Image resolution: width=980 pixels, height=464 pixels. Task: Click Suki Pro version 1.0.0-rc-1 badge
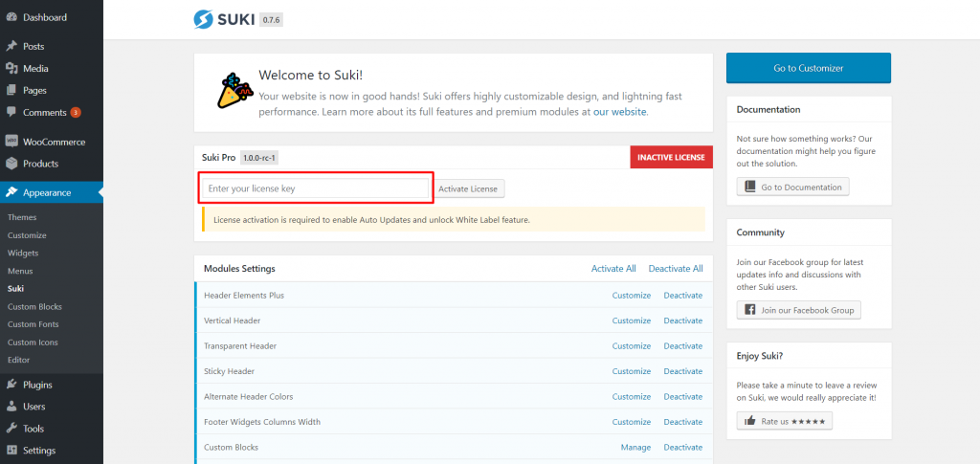pyautogui.click(x=259, y=158)
